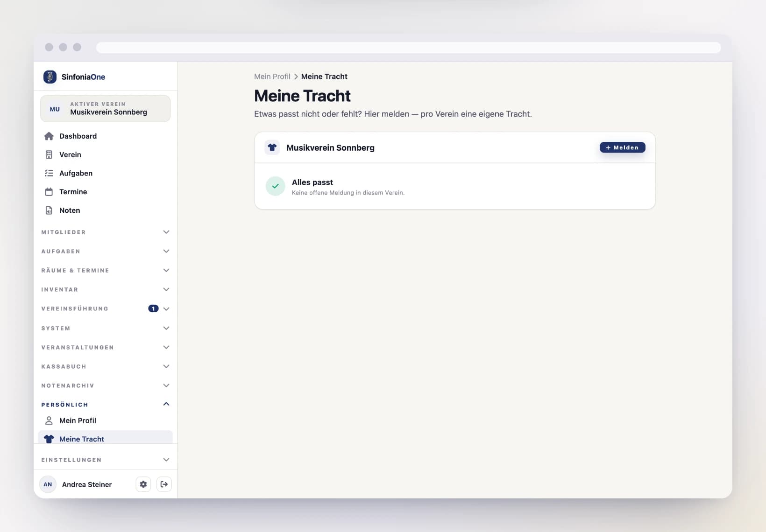This screenshot has width=766, height=532.
Task: Open the active Verein switcher Musikverein Sonnberg
Action: [106, 109]
